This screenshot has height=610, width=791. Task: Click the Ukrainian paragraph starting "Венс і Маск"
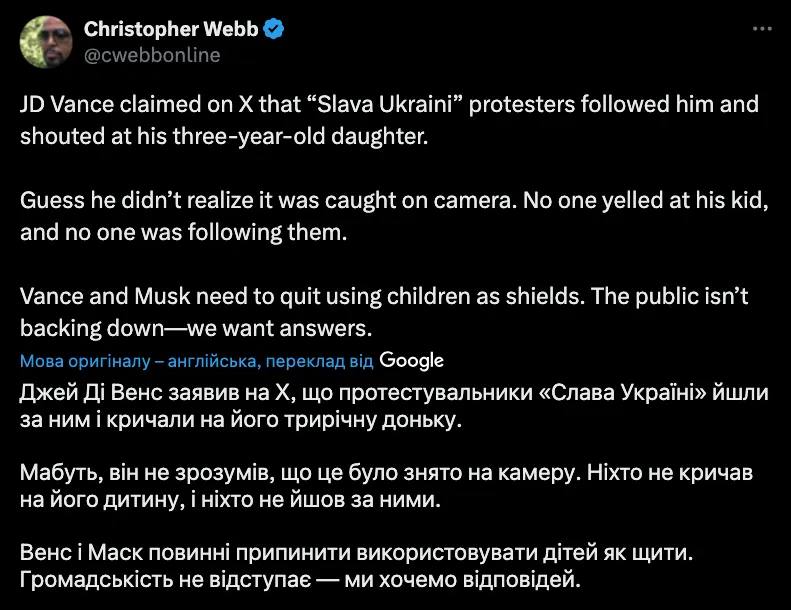[x=384, y=564]
